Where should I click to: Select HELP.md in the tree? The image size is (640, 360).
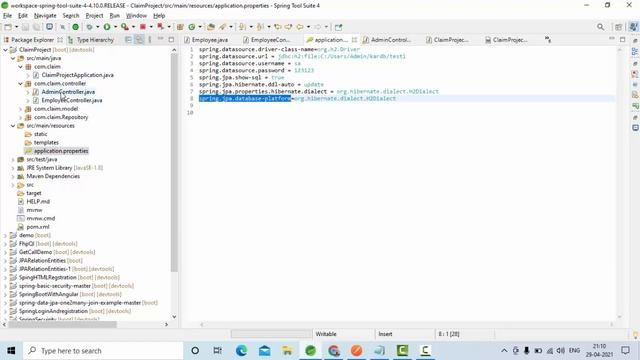click(x=38, y=202)
